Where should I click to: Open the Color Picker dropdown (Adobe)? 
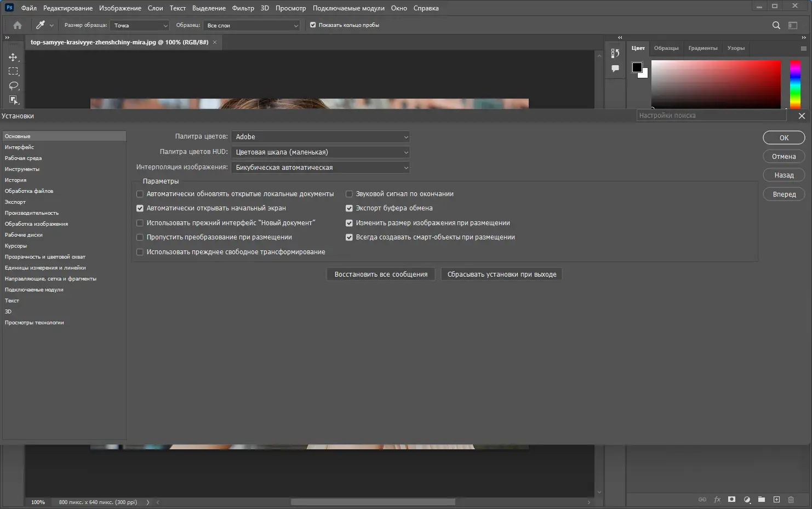[321, 137]
